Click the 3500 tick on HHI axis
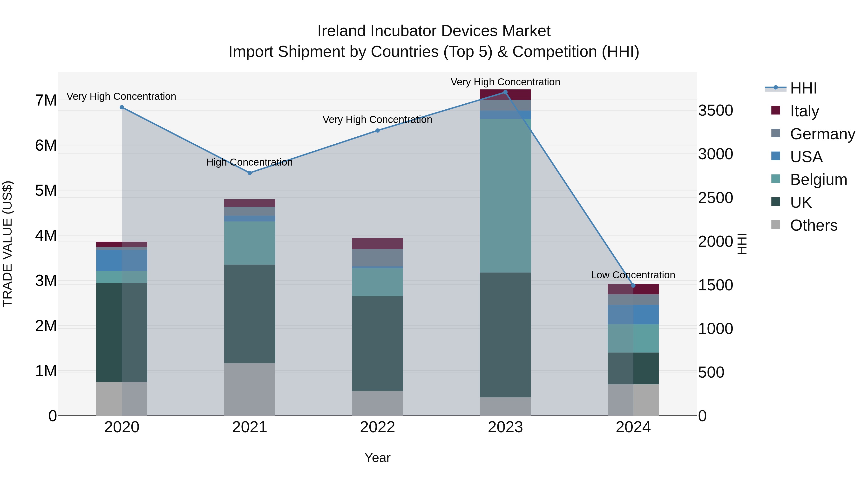Image resolution: width=868 pixels, height=488 pixels. [x=716, y=110]
